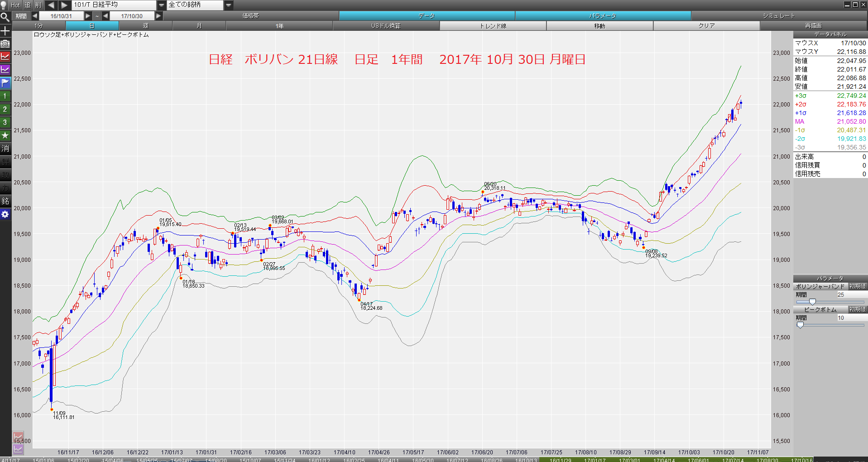Step start date backward with left arrow
Screen dimensions: 868x462
[34, 16]
